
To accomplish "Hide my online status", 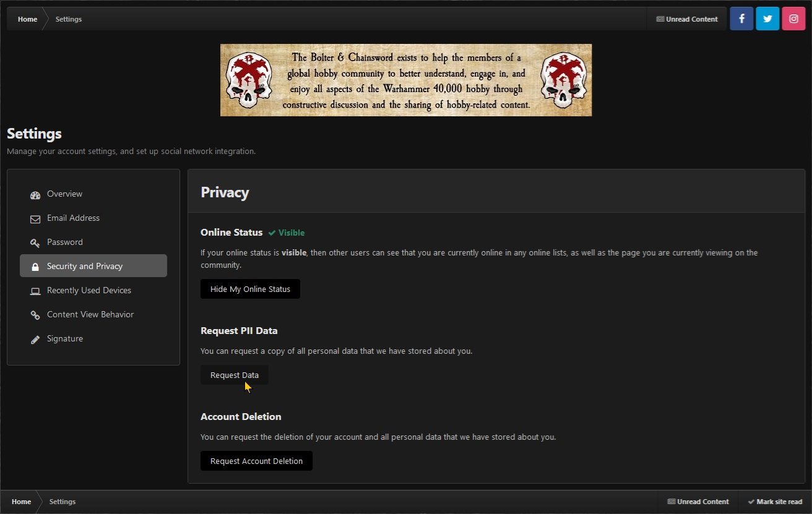I will pyautogui.click(x=250, y=289).
